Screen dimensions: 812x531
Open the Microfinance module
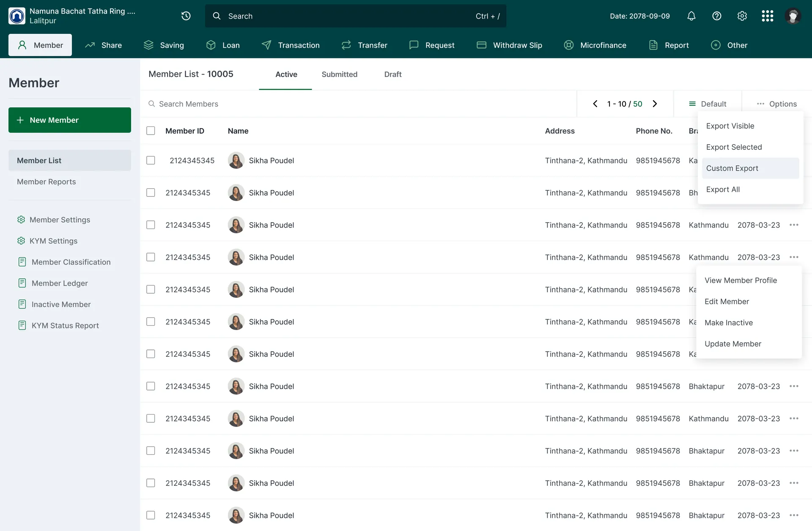[595, 45]
